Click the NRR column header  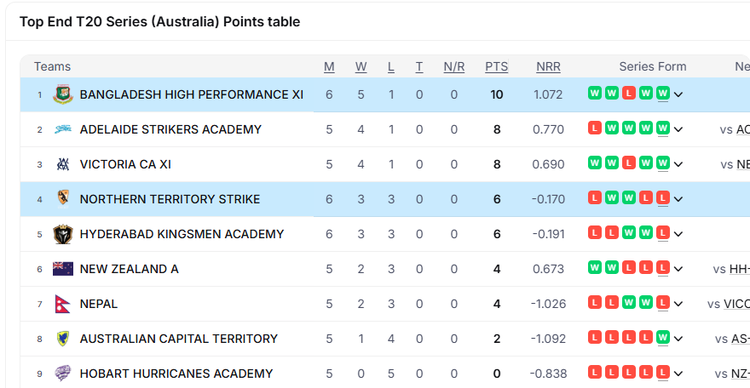548,67
